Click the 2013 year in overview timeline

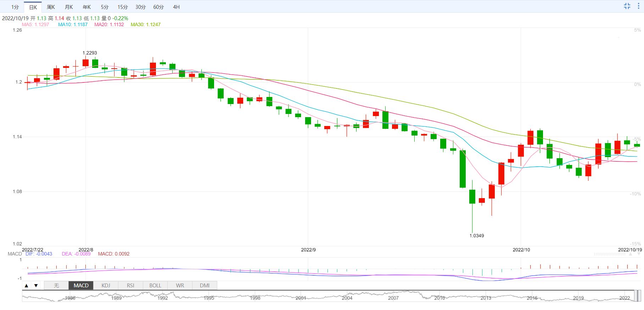(486, 298)
